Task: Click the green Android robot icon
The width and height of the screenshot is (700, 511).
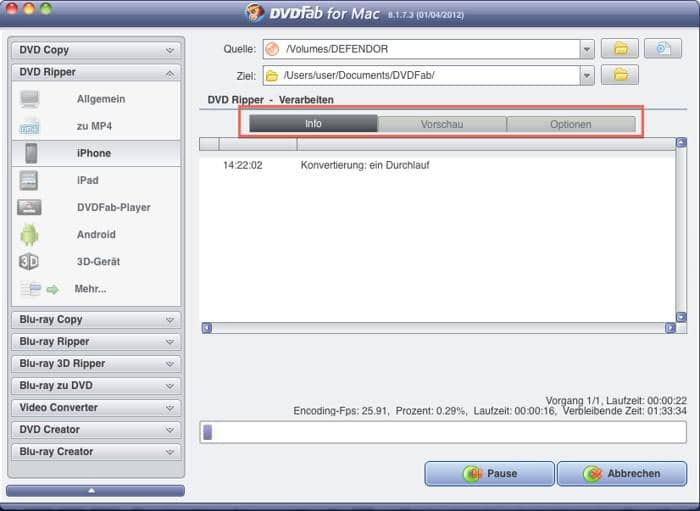Action: [x=29, y=235]
